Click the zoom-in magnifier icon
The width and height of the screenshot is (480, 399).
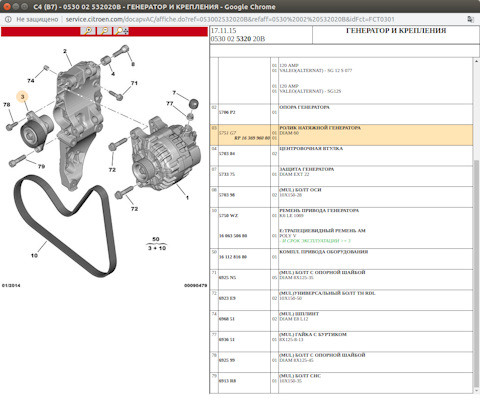(x=88, y=31)
